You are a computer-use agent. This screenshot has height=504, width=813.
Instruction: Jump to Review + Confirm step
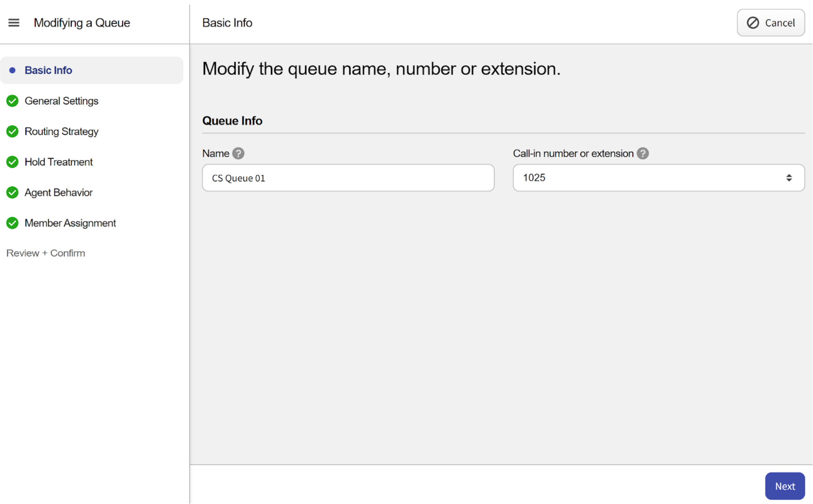click(46, 253)
